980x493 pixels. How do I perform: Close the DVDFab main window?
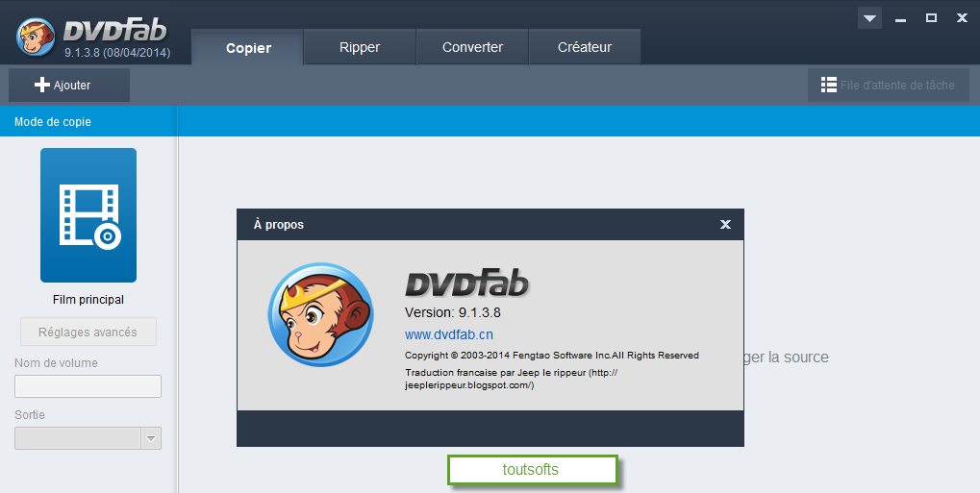(962, 18)
